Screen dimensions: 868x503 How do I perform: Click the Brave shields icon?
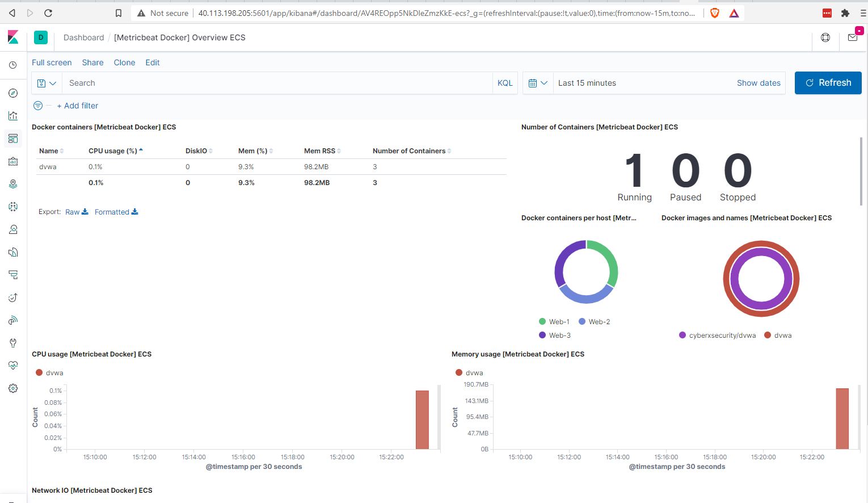coord(715,12)
